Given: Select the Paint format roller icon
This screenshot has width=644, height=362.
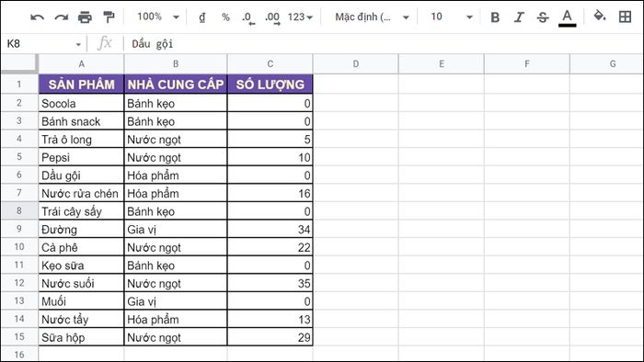Looking at the screenshot, I should point(109,17).
